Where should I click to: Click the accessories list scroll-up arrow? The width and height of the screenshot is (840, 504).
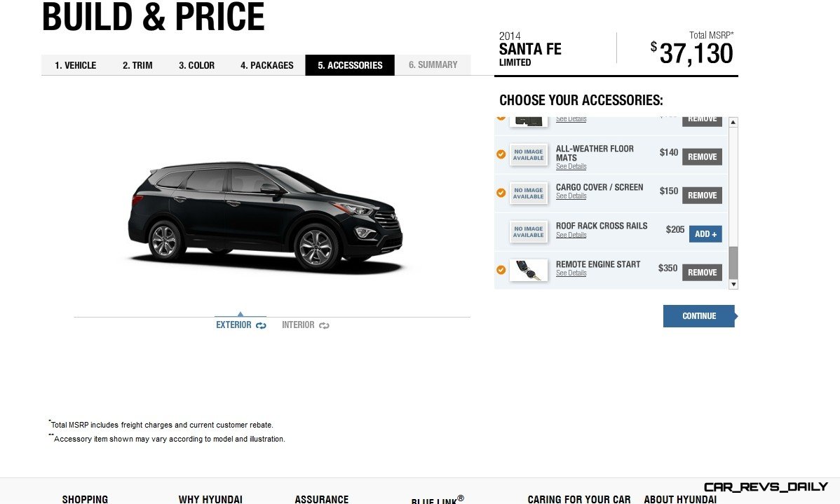pyautogui.click(x=733, y=122)
